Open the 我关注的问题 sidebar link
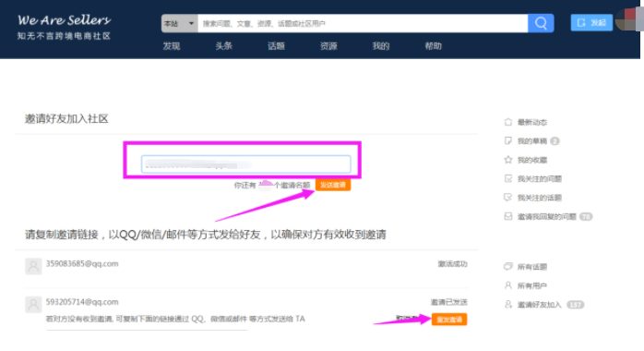The height and width of the screenshot is (351, 644). (539, 179)
